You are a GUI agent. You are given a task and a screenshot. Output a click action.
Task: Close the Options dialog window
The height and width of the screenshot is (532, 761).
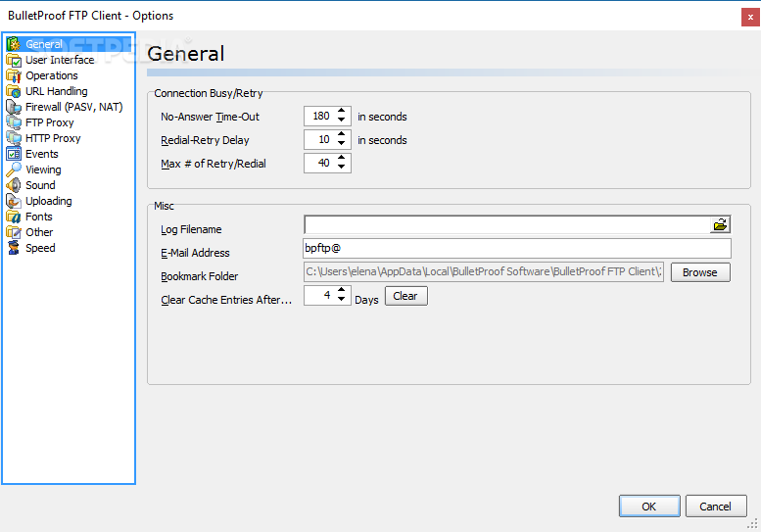(x=750, y=17)
